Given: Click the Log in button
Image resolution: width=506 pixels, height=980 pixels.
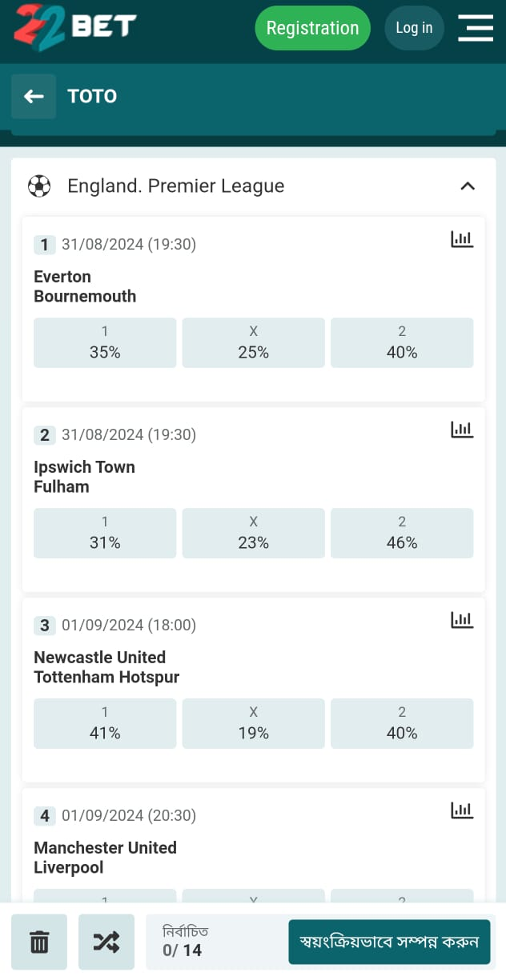Looking at the screenshot, I should [414, 28].
